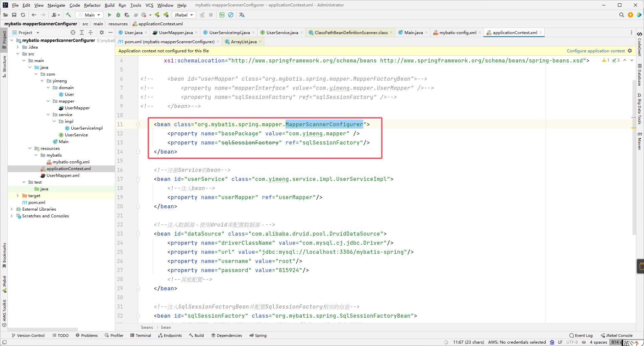Switch to UserMapper.java tab
This screenshot has width=644, height=346.
click(x=175, y=32)
